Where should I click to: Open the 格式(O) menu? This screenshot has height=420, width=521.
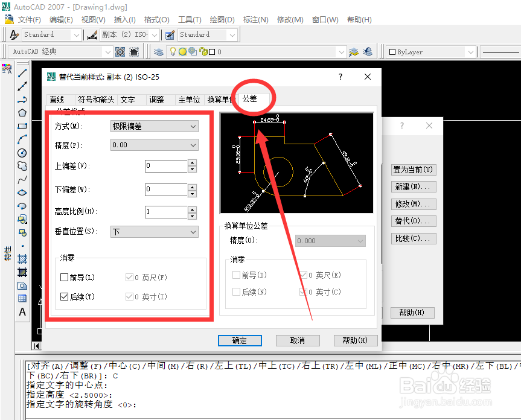point(156,20)
